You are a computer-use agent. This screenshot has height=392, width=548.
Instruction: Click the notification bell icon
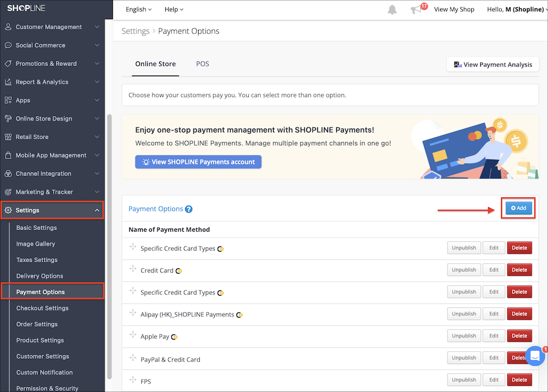392,9
